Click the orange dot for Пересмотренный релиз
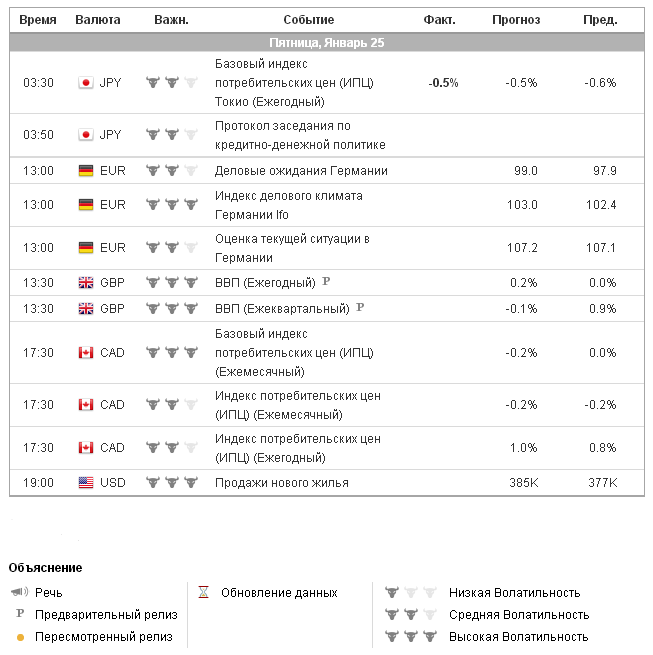 [x=20, y=637]
